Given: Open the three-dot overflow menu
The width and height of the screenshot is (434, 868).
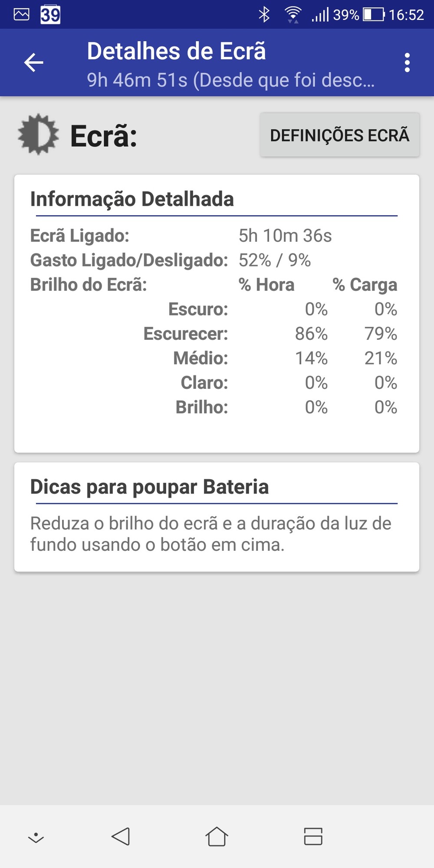Looking at the screenshot, I should click(407, 62).
